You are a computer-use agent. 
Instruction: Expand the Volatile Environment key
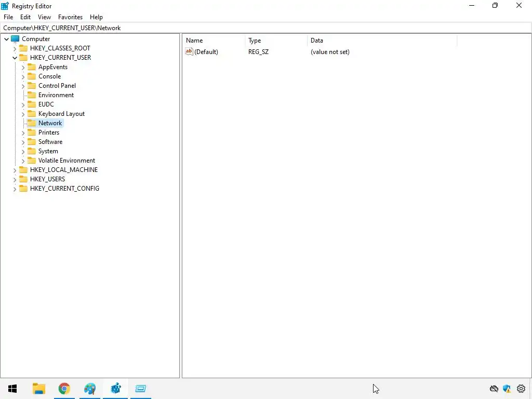(23, 161)
